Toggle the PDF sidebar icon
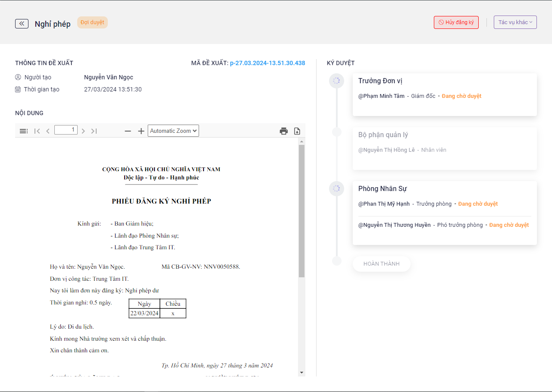This screenshot has height=392, width=552. [x=24, y=131]
